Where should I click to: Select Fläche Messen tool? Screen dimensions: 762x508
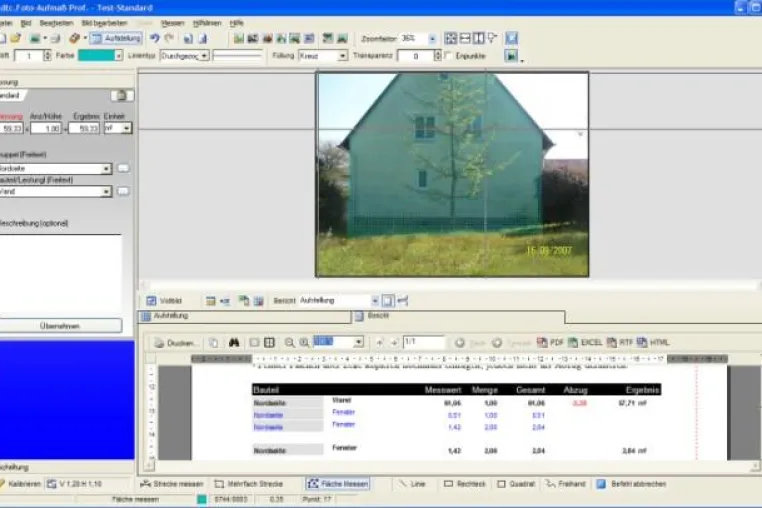click(338, 484)
